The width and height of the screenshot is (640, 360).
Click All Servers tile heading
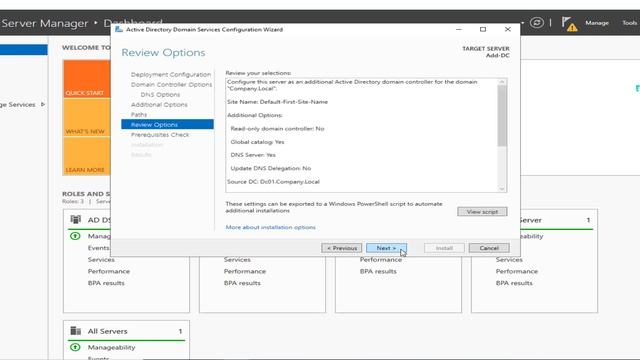[x=107, y=331]
